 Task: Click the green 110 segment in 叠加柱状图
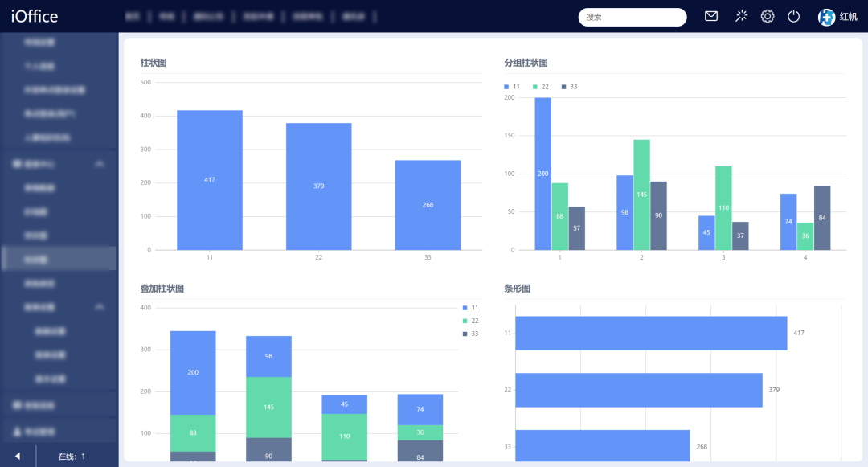344,436
